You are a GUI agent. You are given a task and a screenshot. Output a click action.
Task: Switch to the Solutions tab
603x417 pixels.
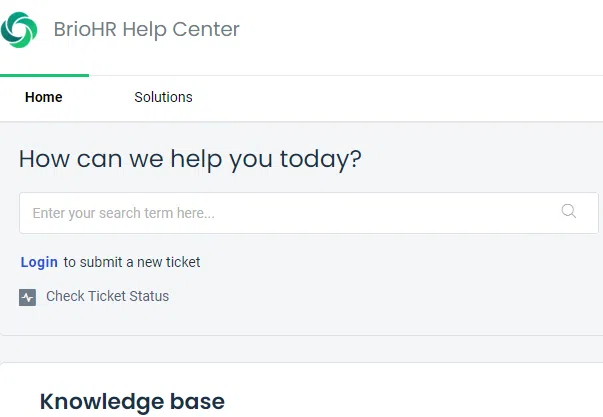(163, 97)
